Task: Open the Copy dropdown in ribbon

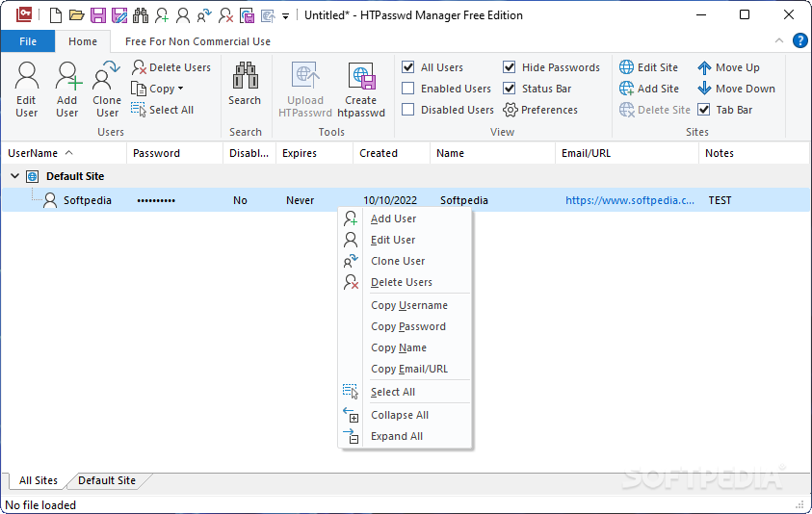Action: [157, 89]
